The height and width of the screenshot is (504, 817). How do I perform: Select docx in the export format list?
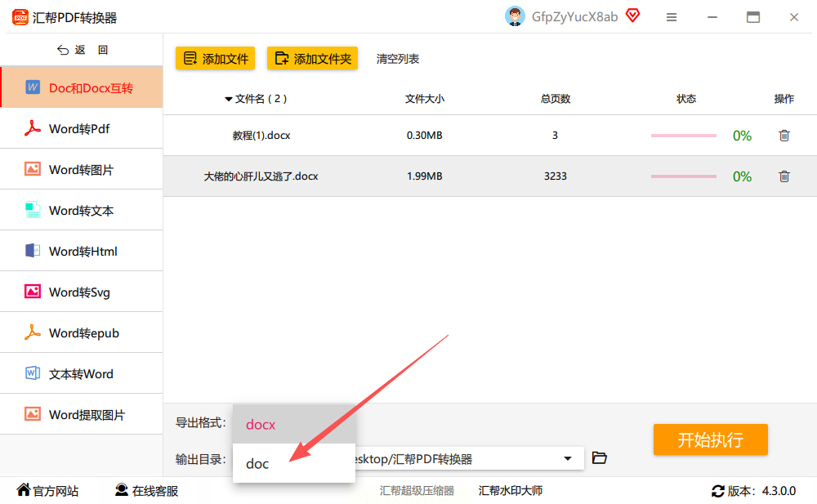click(x=294, y=424)
